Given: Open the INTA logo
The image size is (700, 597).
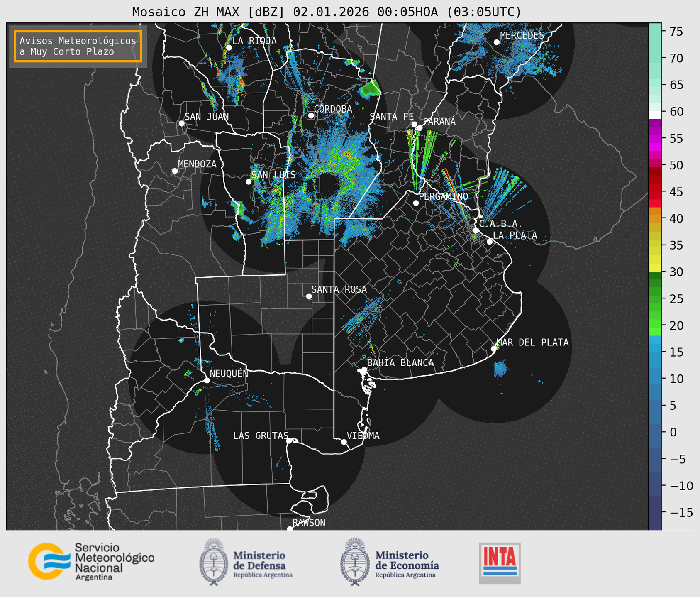Looking at the screenshot, I should pos(500,563).
